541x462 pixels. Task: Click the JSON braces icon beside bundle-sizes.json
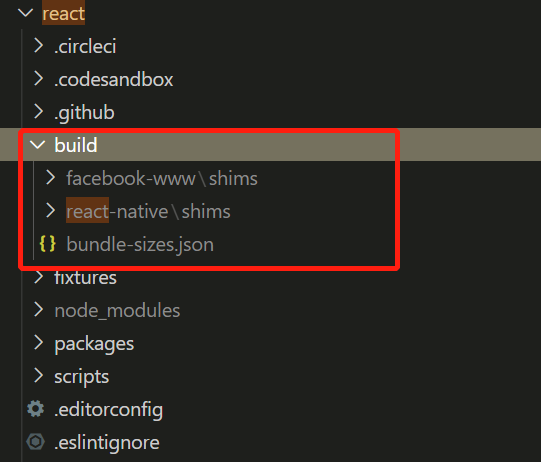(48, 244)
